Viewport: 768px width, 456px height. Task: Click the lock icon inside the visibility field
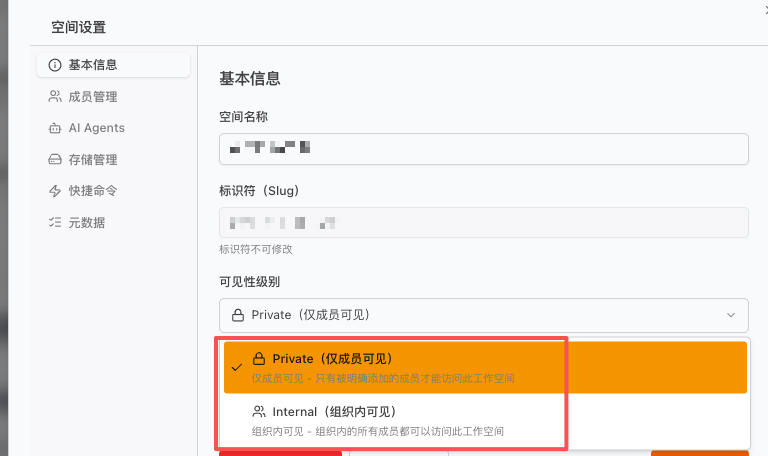point(238,315)
